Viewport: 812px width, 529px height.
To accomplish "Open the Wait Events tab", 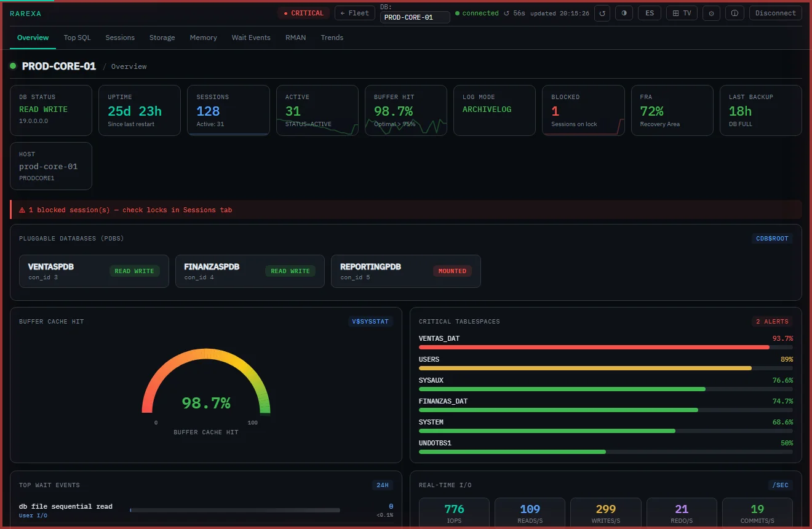I will tap(251, 38).
